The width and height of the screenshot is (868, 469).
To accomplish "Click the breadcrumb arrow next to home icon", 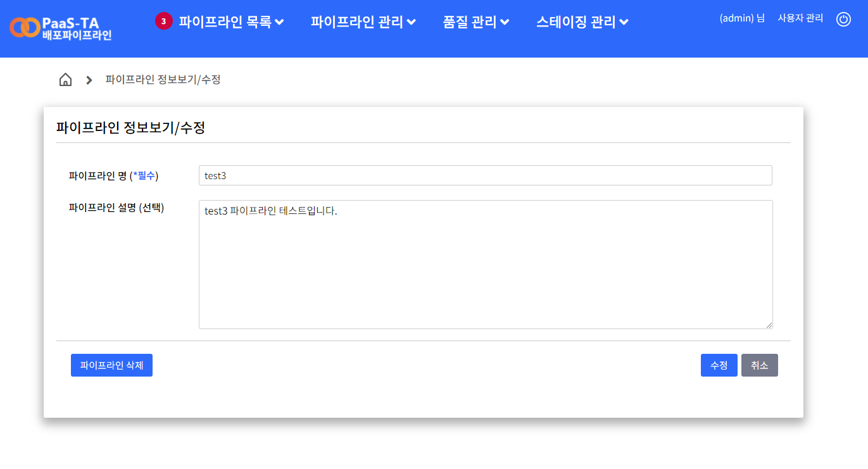I will 88,80.
